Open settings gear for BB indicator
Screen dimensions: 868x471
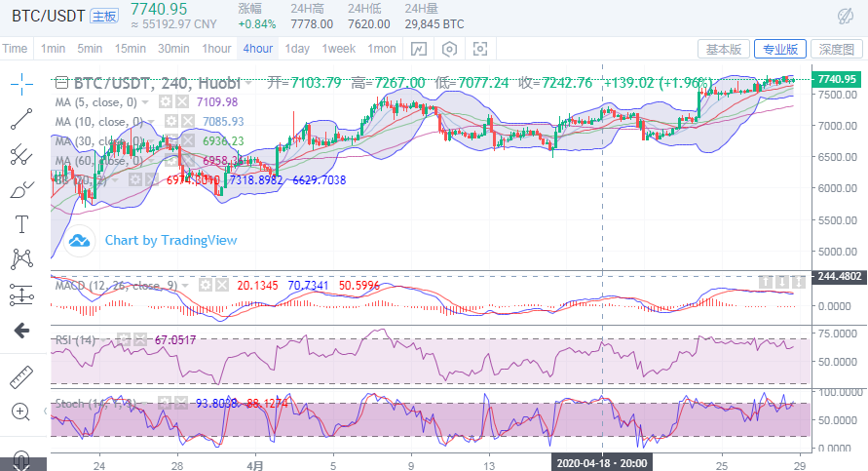pos(135,179)
